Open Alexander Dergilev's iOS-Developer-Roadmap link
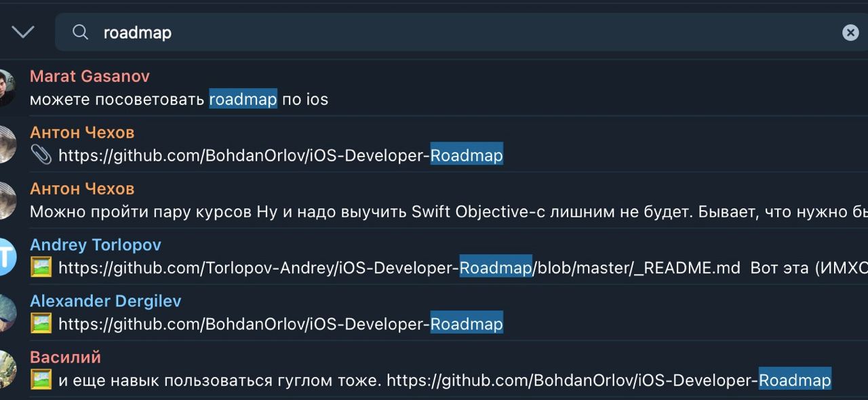This screenshot has height=400, width=868. [281, 324]
